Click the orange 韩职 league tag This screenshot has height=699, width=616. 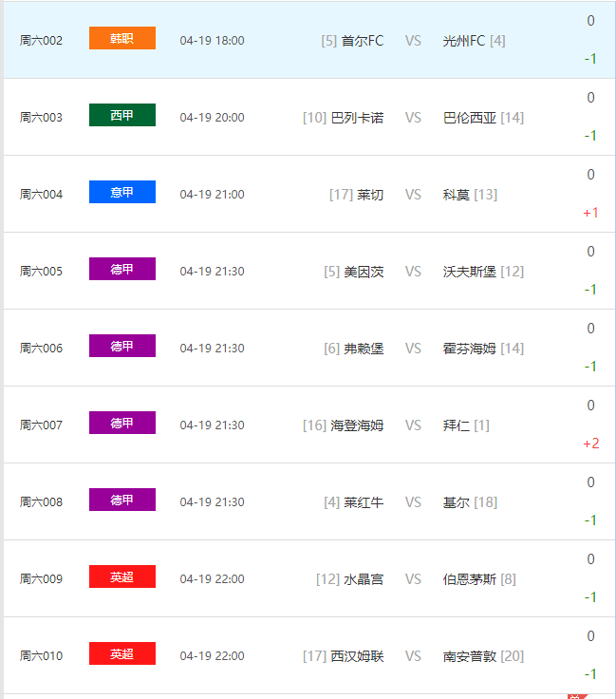pyautogui.click(x=121, y=39)
